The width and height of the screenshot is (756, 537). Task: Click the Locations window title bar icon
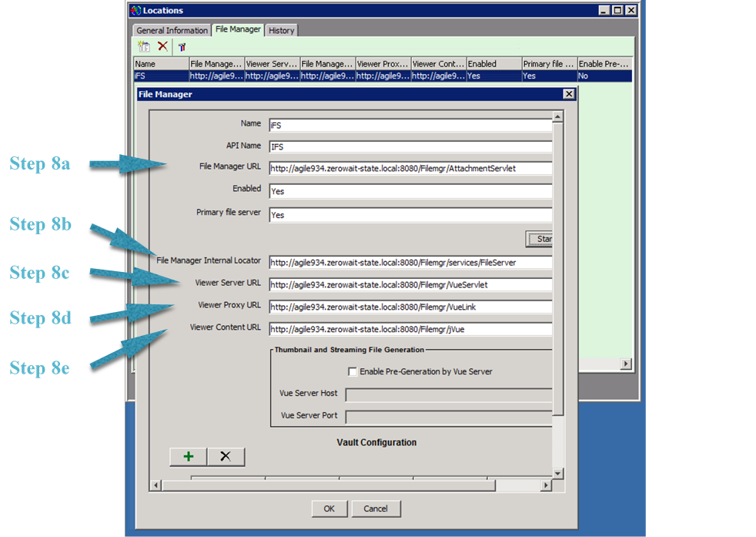(134, 10)
